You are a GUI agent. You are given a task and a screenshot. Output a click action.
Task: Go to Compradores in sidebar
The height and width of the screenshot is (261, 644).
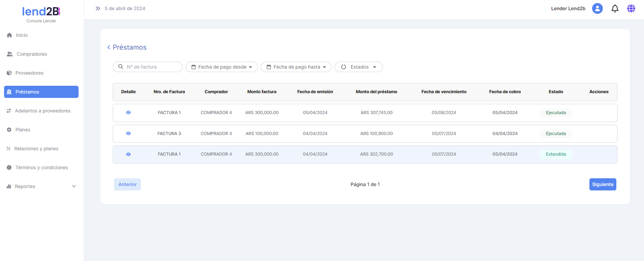[32, 54]
